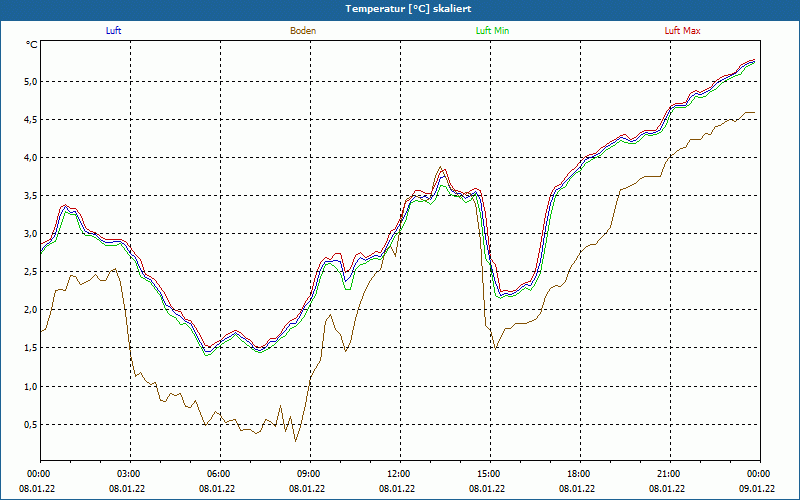Click the '4,5' y-axis value
The height and width of the screenshot is (500, 800).
[31, 119]
